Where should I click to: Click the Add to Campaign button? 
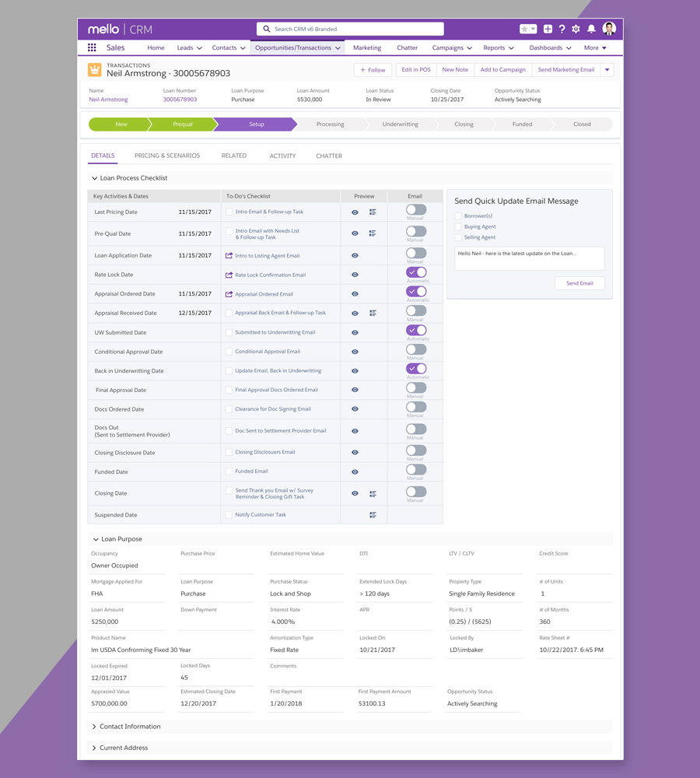[x=502, y=70]
